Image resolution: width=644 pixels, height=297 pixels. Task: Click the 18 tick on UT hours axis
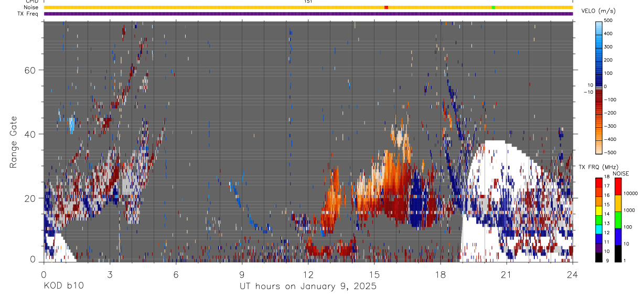tap(441, 274)
